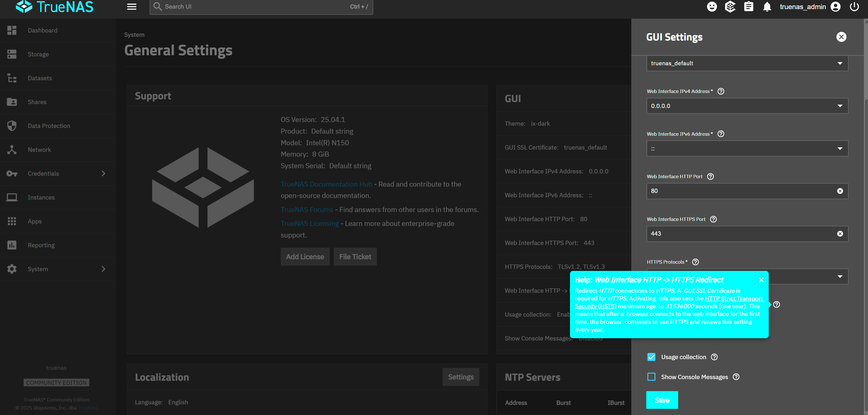Click the feedback smiley face icon
This screenshot has height=415, width=868.
[712, 7]
